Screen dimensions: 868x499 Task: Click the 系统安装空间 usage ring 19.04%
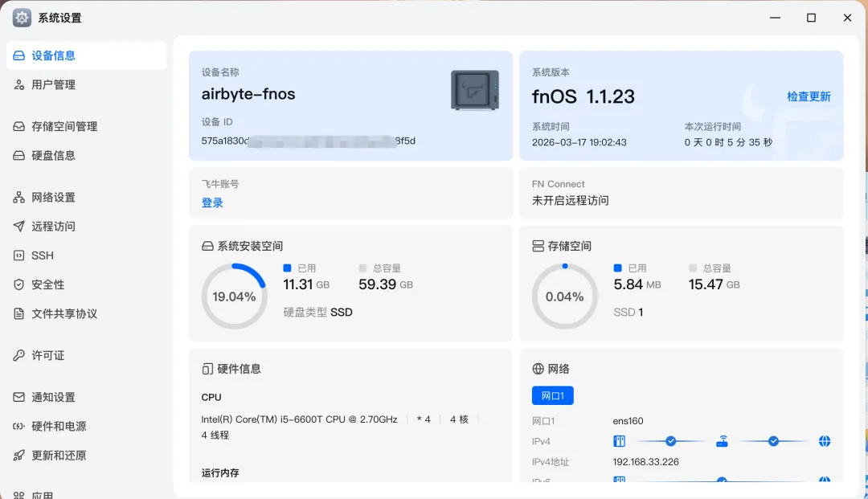click(x=234, y=296)
